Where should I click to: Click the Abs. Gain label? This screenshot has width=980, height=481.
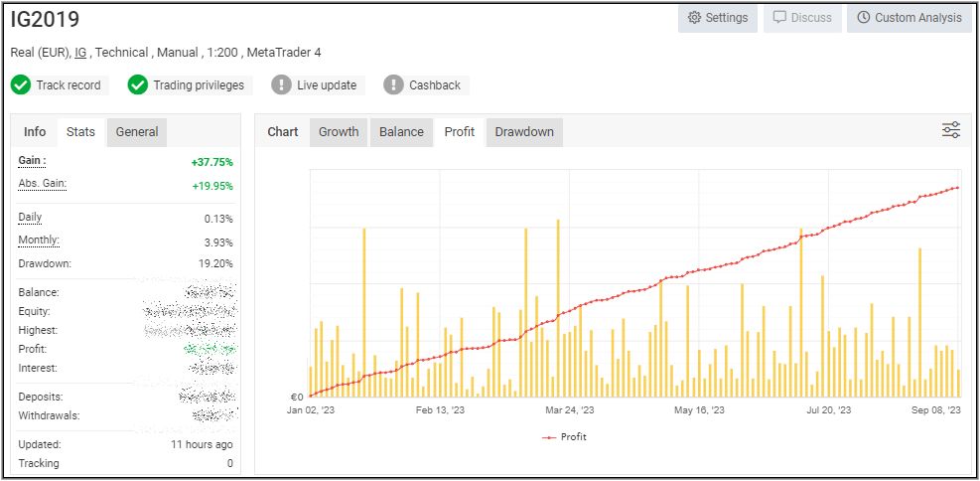42,184
